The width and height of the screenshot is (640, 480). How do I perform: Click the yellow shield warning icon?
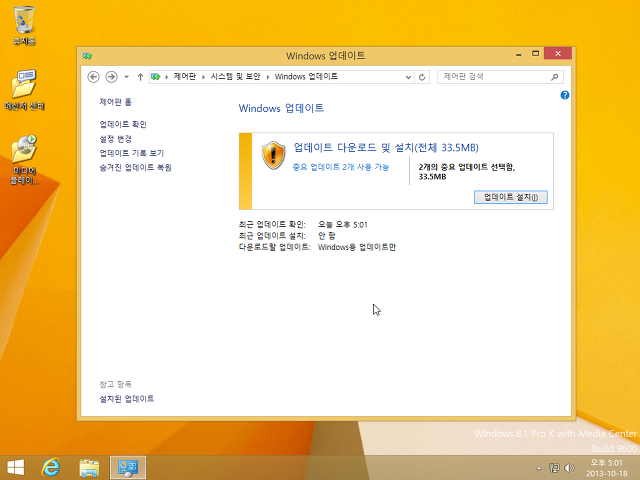coord(273,156)
